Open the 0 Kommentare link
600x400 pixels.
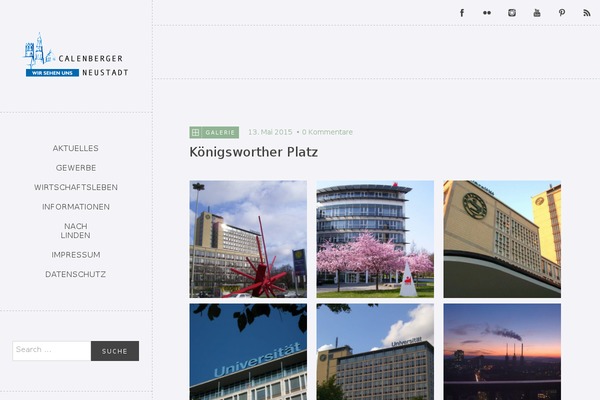327,132
